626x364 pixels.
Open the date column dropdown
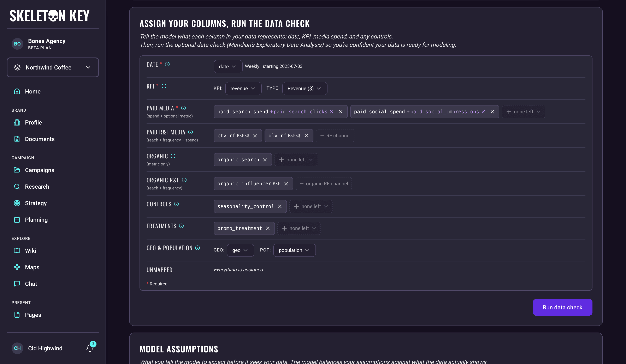228,67
